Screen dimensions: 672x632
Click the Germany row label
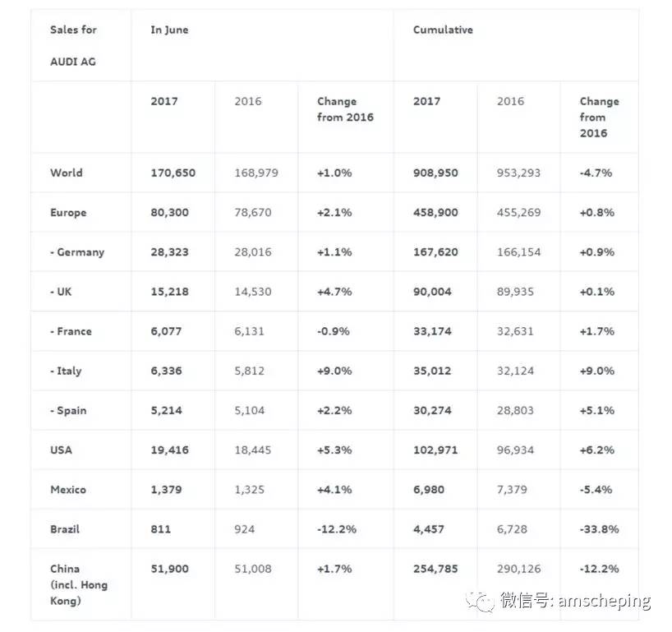77,252
